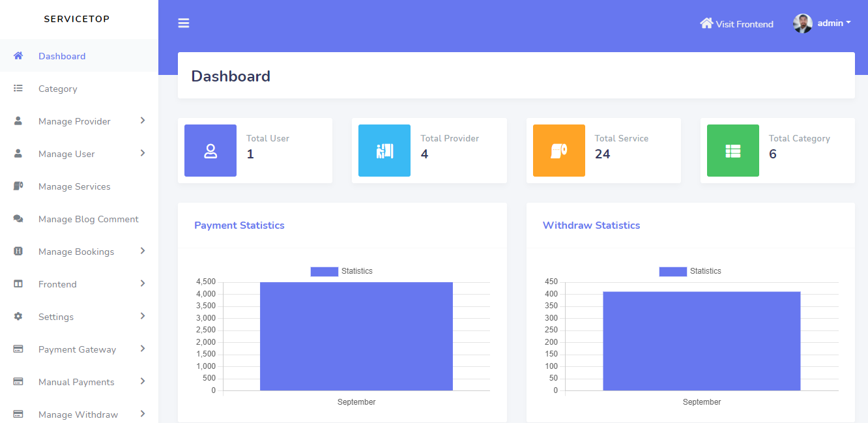This screenshot has width=868, height=423.
Task: Expand the Manage Bookings submenu chevron
Action: 142,251
